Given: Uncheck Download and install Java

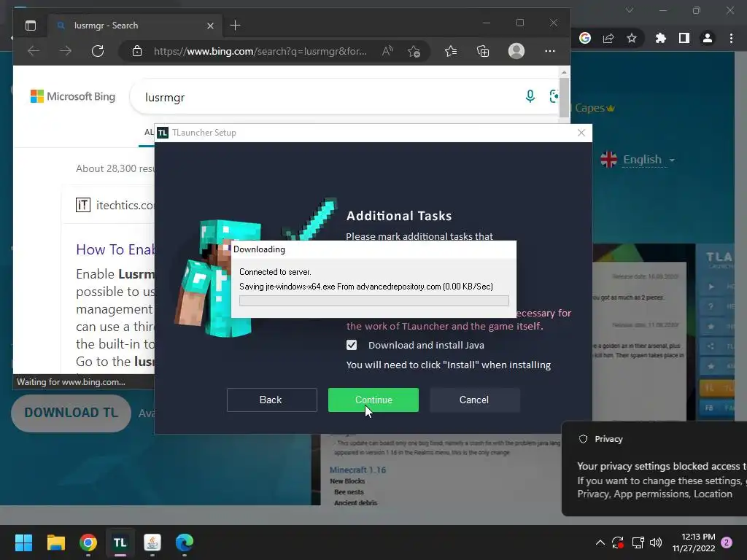Looking at the screenshot, I should (352, 345).
